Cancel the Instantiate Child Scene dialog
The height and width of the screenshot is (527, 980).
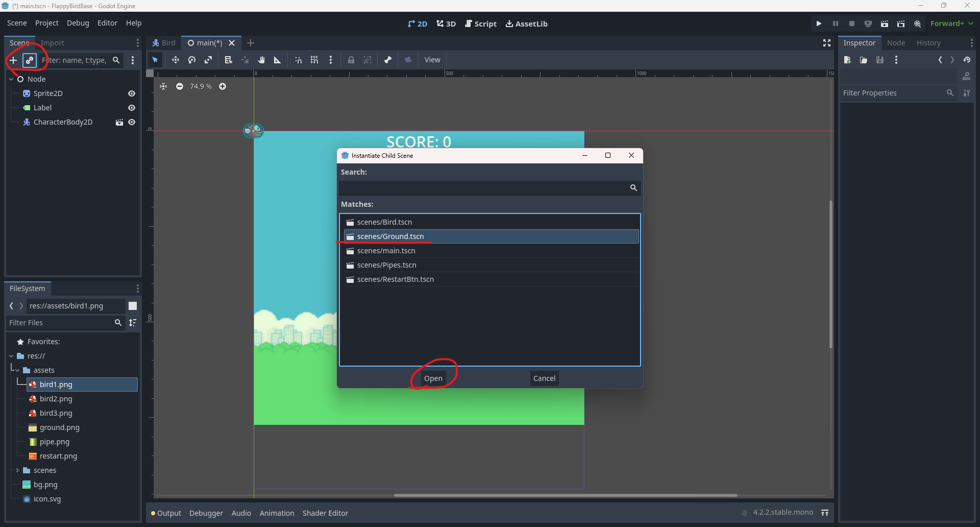544,378
